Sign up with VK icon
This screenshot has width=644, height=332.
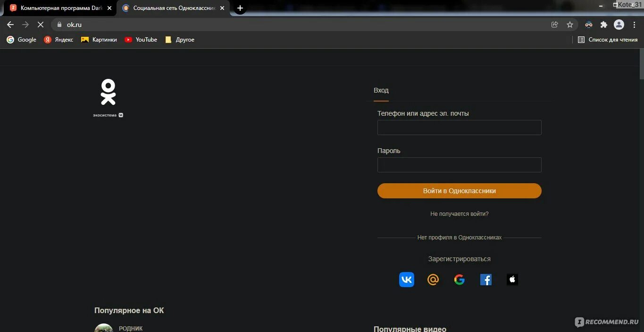pos(407,280)
